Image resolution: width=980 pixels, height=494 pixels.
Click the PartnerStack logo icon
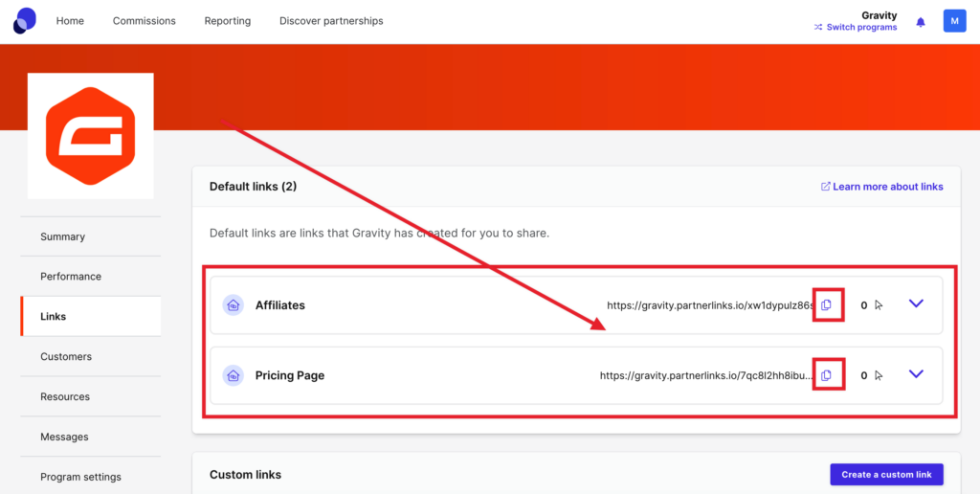25,20
